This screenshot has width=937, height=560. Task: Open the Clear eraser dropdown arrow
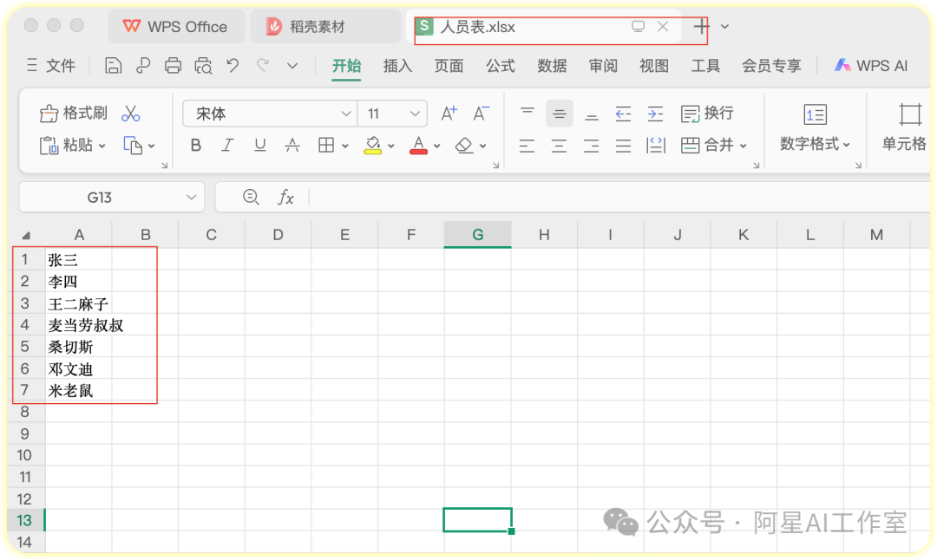point(483,146)
